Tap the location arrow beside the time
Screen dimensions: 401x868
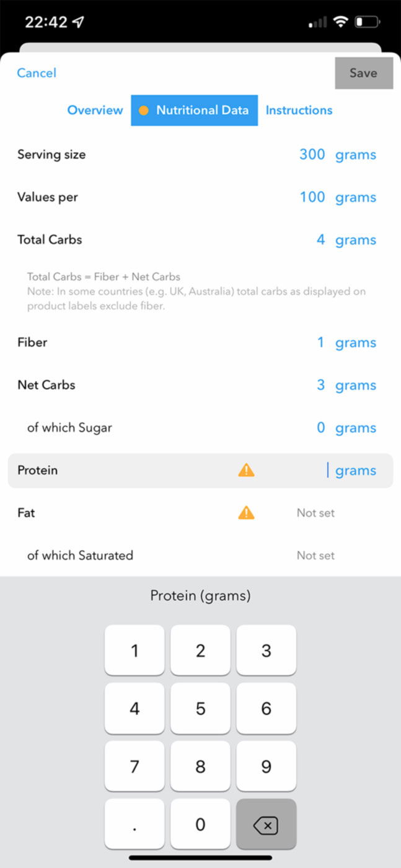tap(78, 22)
